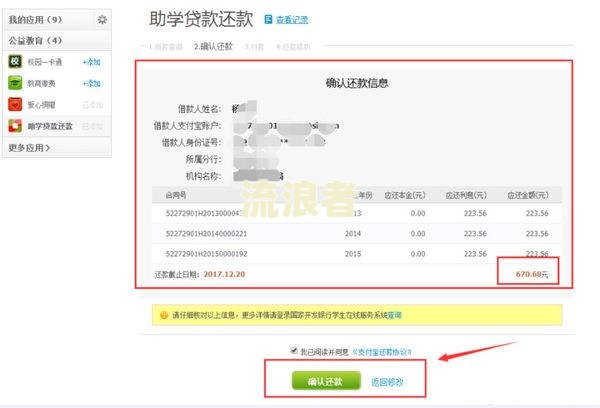
Task: Select the first step tab of the progress bar
Action: [165, 47]
